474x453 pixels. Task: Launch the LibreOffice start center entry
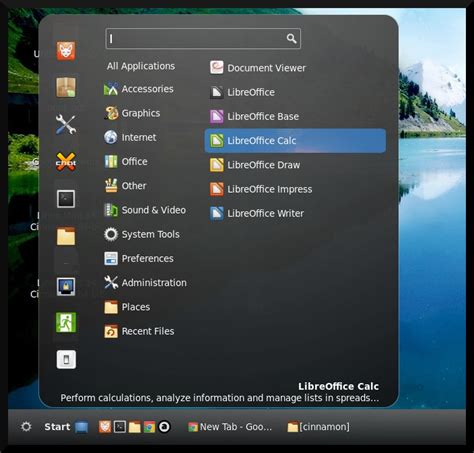[x=242, y=92]
